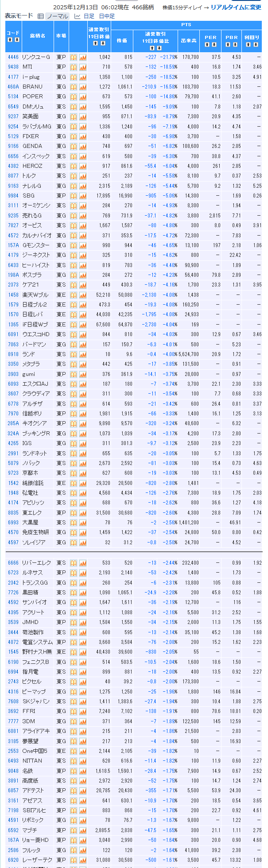Image resolution: width=268 pixels, height=868 pixels.
Task: Open the chart icon for 楽天Wブル
Action: pyautogui.click(x=83, y=295)
